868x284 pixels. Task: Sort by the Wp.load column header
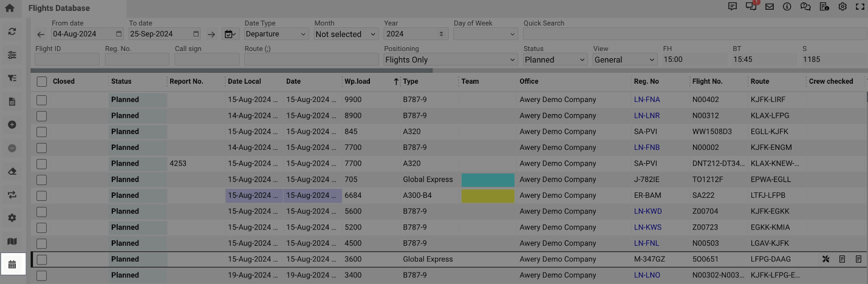point(357,81)
